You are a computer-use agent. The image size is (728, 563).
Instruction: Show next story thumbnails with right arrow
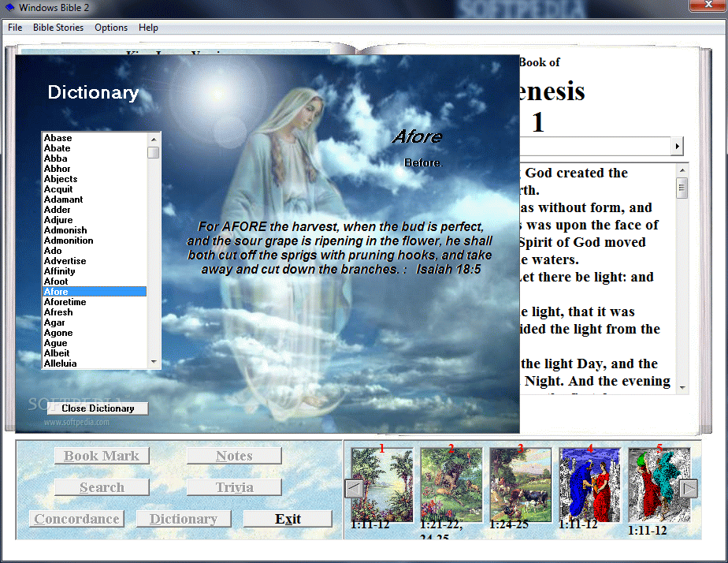tap(689, 489)
